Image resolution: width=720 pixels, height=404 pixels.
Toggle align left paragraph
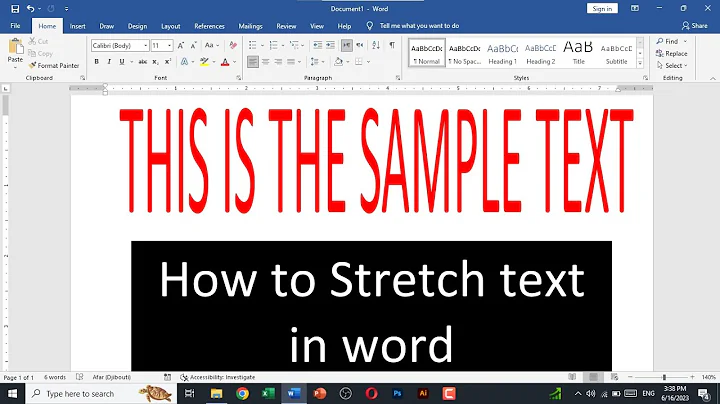[253, 62]
